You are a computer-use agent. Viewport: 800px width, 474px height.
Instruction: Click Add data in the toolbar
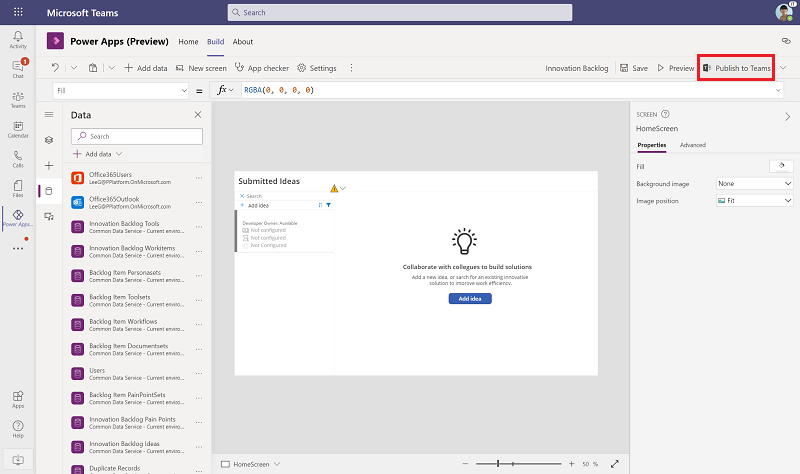click(146, 68)
